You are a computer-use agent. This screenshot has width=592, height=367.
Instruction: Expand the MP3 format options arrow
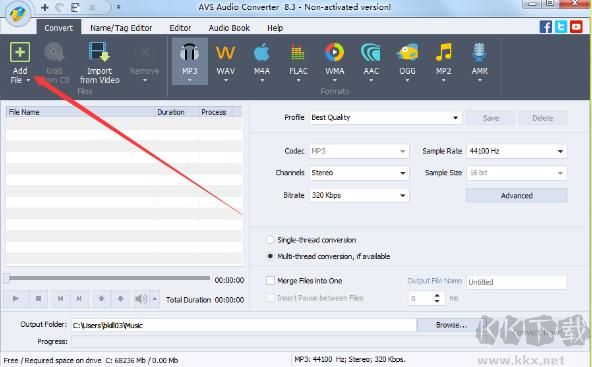click(x=190, y=80)
